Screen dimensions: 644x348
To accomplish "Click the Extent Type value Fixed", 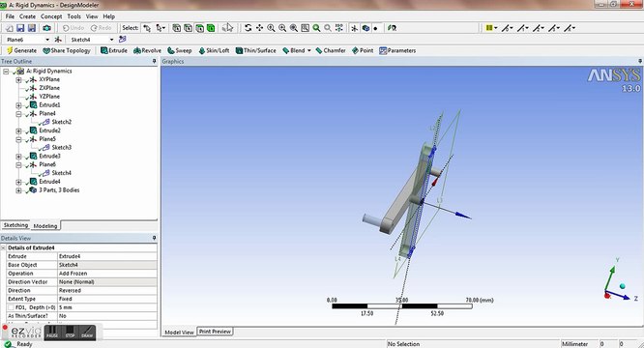I will pyautogui.click(x=106, y=299).
